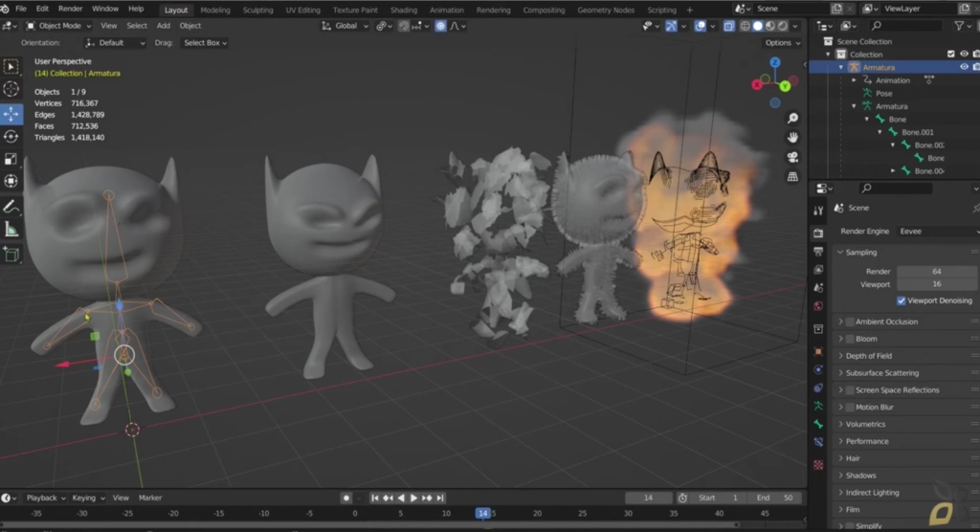The image size is (980, 532).
Task: Expand Animation item in outliner
Action: [x=855, y=80]
